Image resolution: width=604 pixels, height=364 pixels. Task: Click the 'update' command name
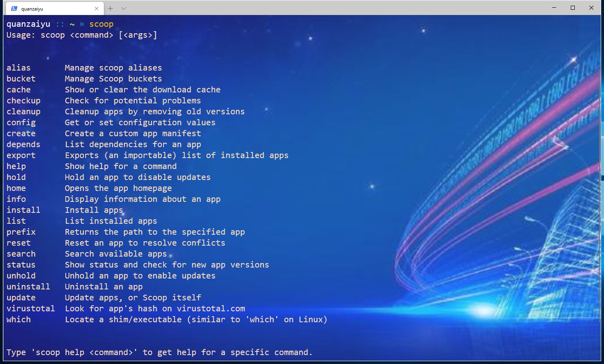coord(21,298)
